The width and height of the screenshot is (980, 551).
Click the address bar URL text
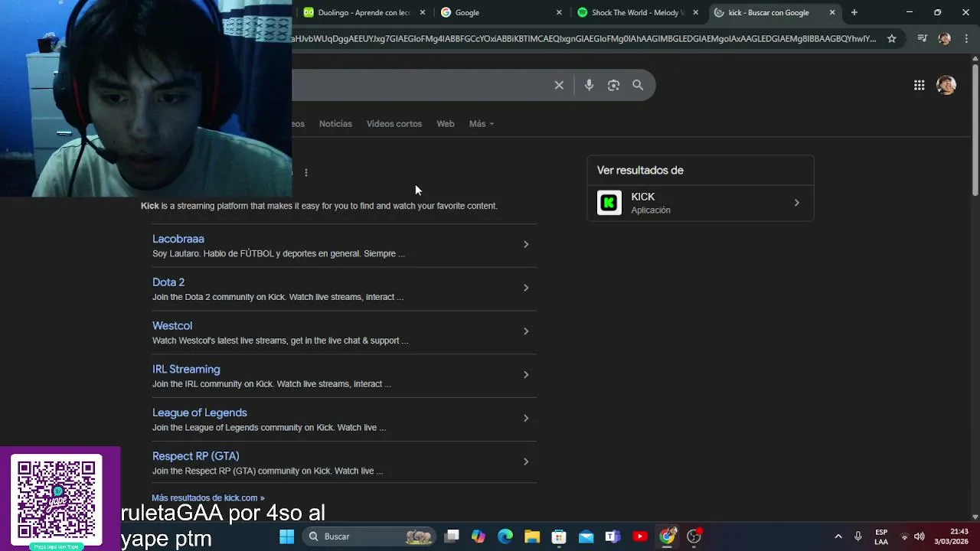pos(583,38)
